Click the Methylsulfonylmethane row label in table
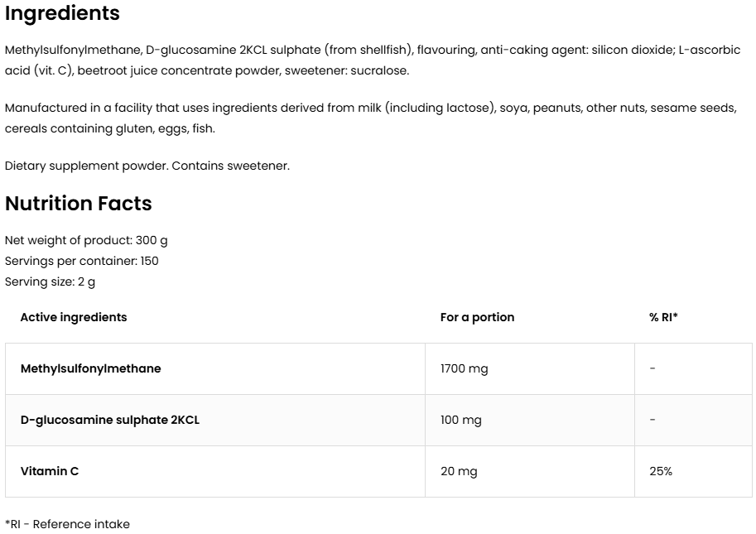This screenshot has height=534, width=756. point(90,368)
